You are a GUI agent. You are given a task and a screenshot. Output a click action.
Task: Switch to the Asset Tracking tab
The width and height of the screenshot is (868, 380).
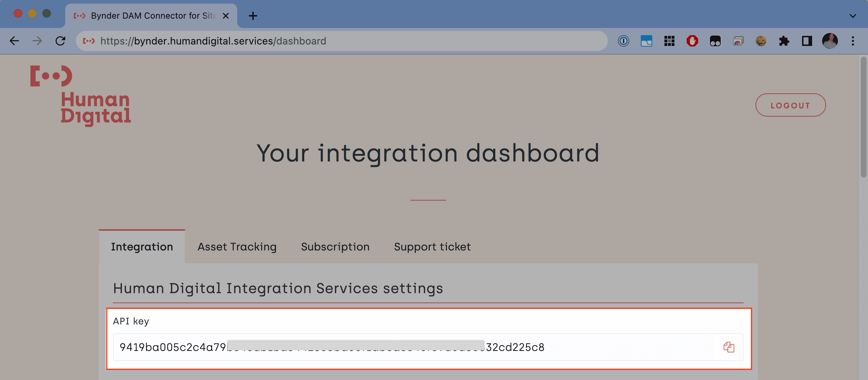[237, 247]
